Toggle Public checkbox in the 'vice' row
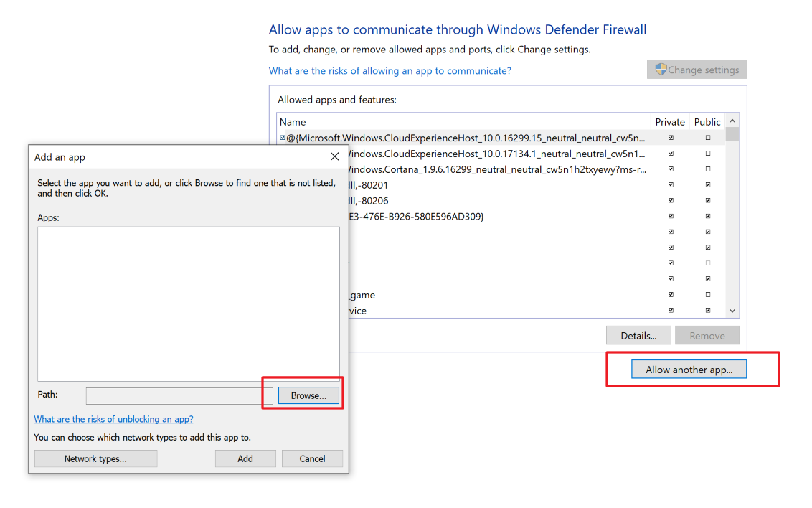The height and width of the screenshot is (508, 812). [x=708, y=310]
